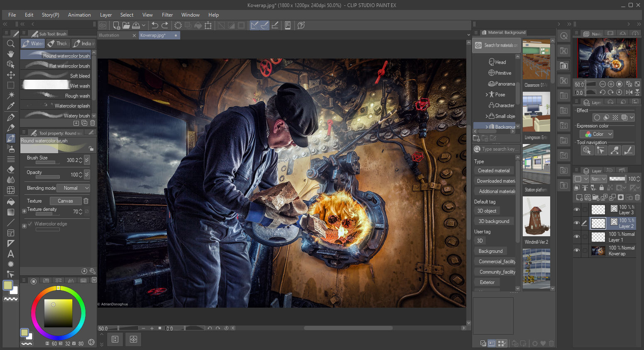
Task: Expand the Small object material folder
Action: point(487,116)
